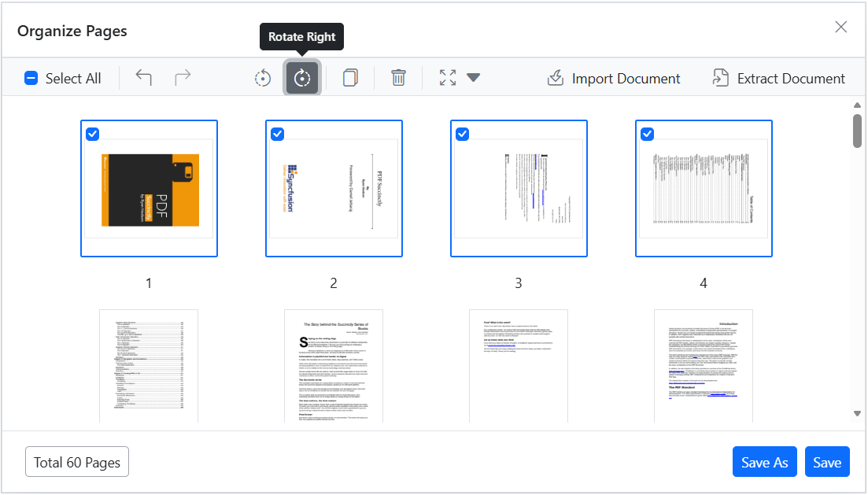Click the scrollbar down arrow
868x495 pixels.
tap(858, 414)
